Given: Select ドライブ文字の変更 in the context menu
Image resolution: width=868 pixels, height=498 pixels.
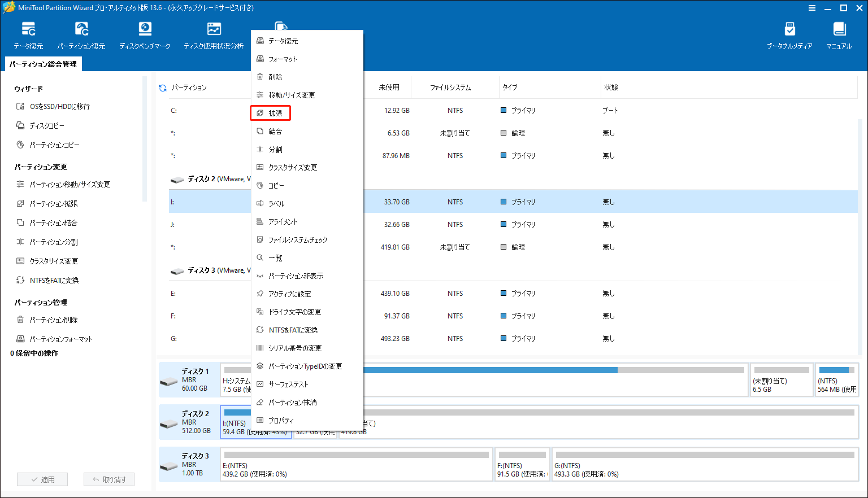Looking at the screenshot, I should [307, 312].
